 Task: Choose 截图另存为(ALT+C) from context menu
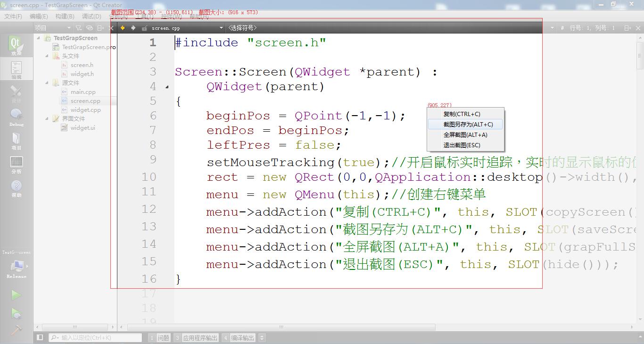tap(468, 125)
